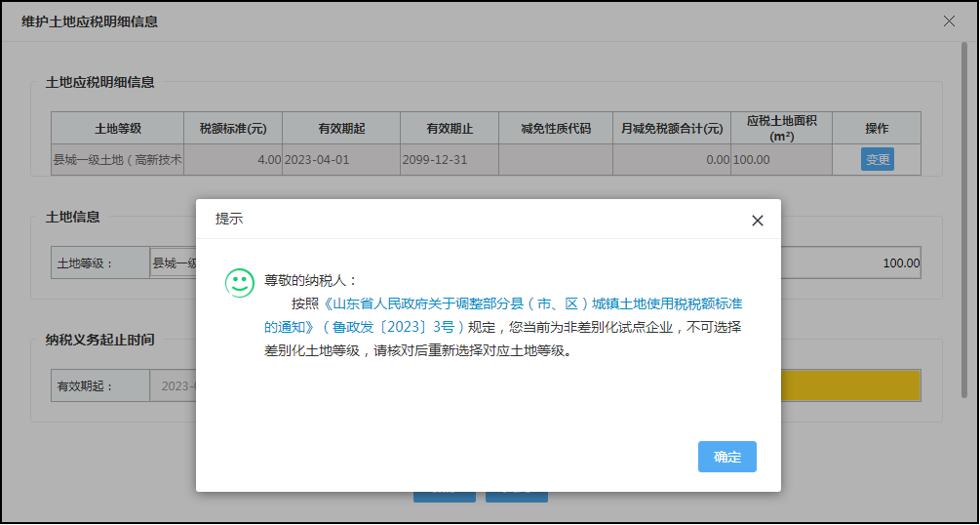
Task: Click the 0.00 monthly reduction cell
Action: pos(672,160)
